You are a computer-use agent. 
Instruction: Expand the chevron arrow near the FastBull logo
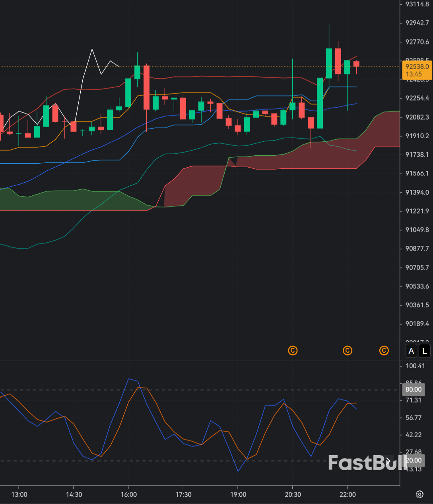[x=388, y=462]
